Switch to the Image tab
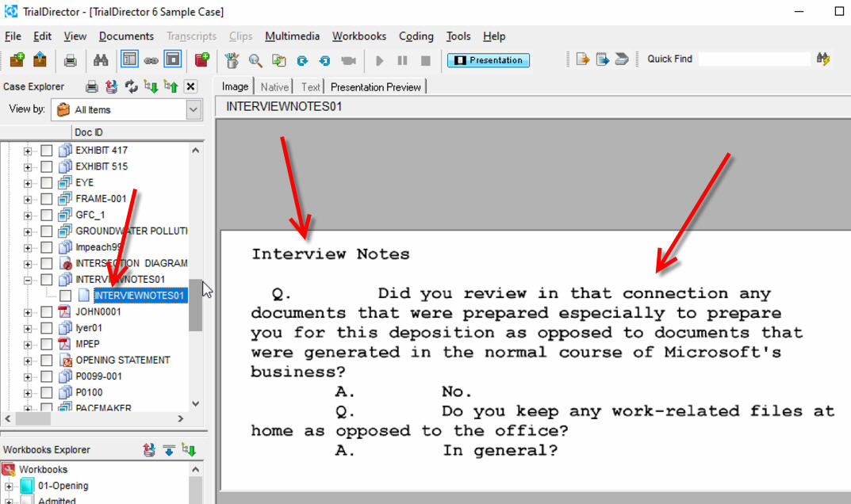851x504 pixels. [x=235, y=87]
